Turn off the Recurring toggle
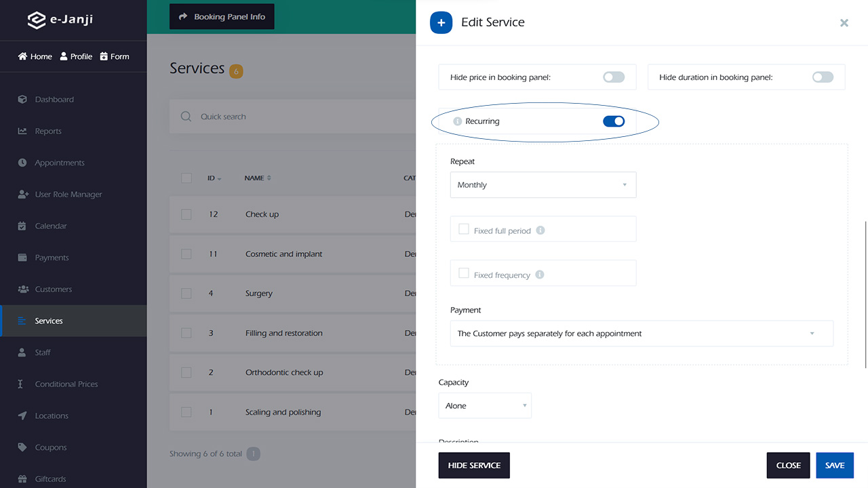 tap(614, 121)
